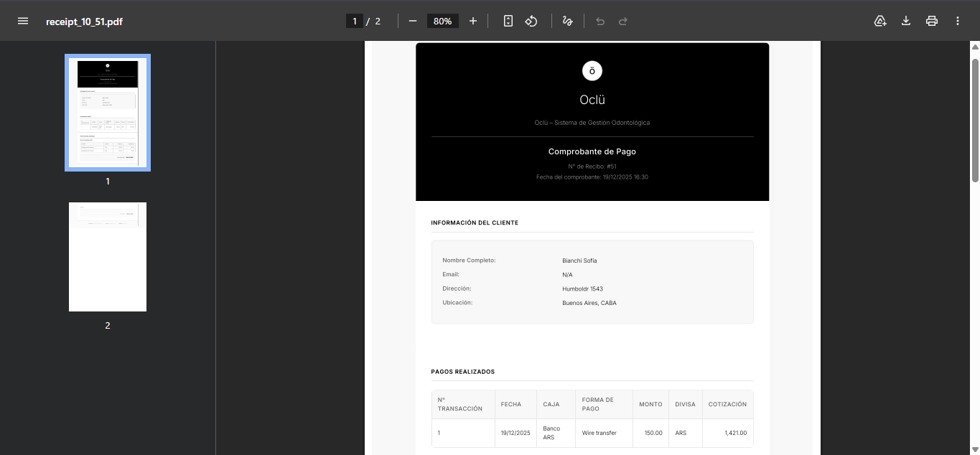Select the draw annotation tool

568,21
